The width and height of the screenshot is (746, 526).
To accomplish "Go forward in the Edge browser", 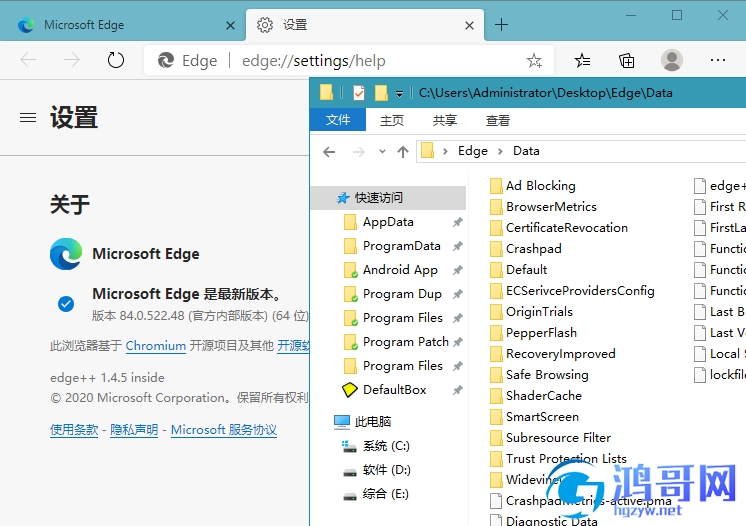I will point(72,60).
